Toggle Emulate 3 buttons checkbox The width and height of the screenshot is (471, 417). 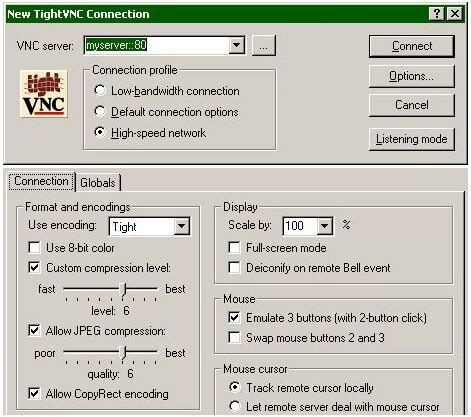tap(234, 317)
